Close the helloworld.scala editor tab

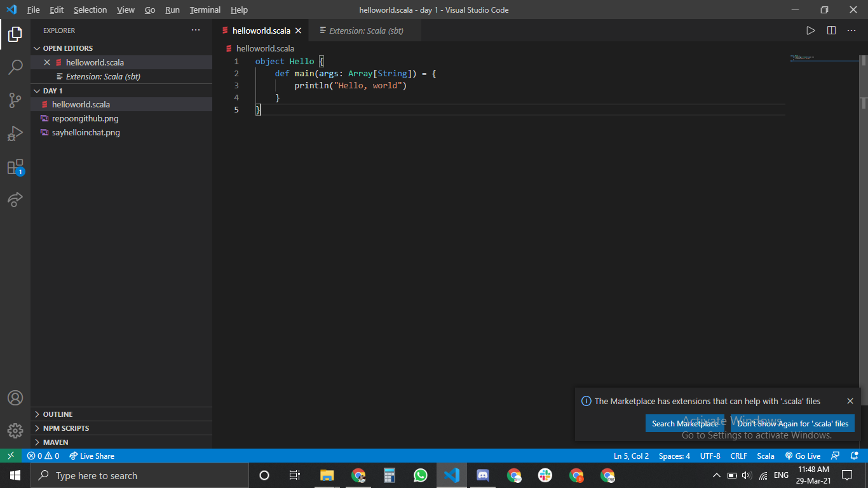[298, 30]
